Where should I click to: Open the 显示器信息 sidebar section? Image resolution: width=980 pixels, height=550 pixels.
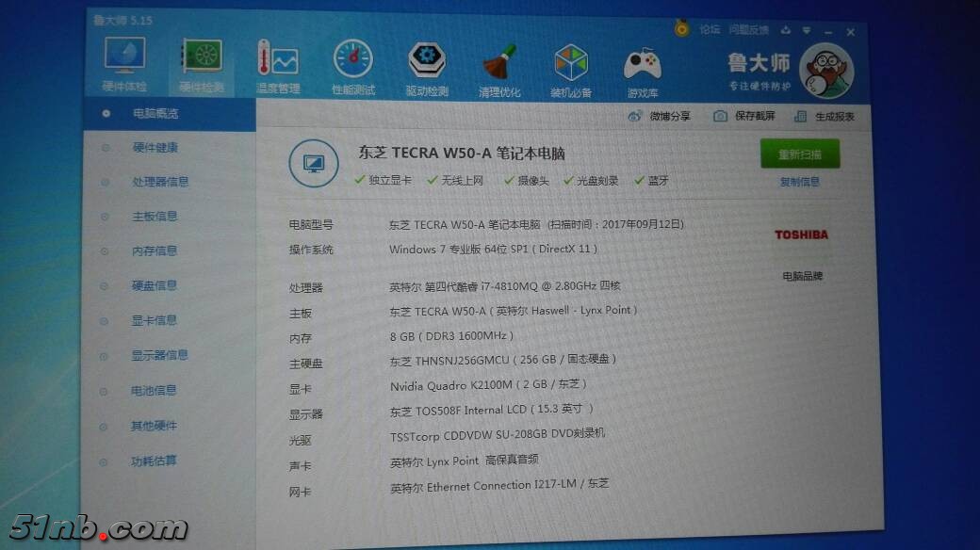click(159, 355)
